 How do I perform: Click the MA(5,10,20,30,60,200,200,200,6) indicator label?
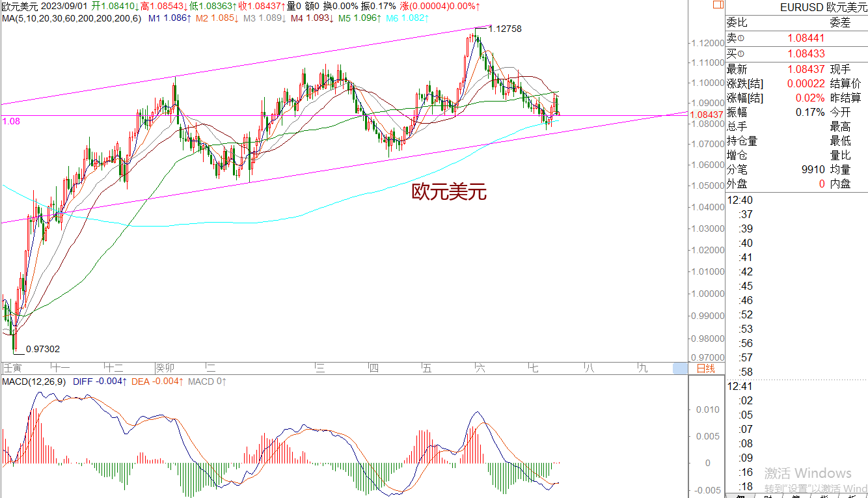[x=72, y=18]
